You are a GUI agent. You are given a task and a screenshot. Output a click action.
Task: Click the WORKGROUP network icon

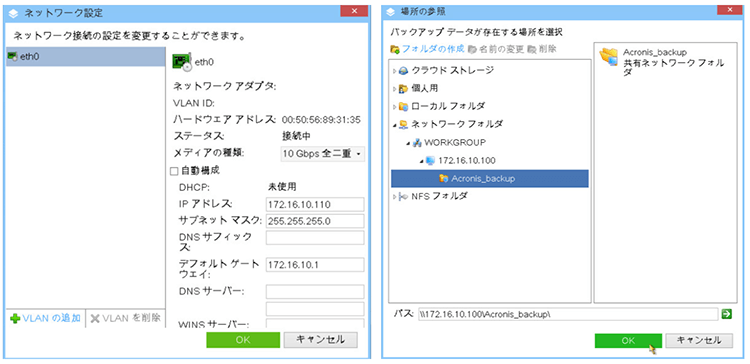coord(417,143)
